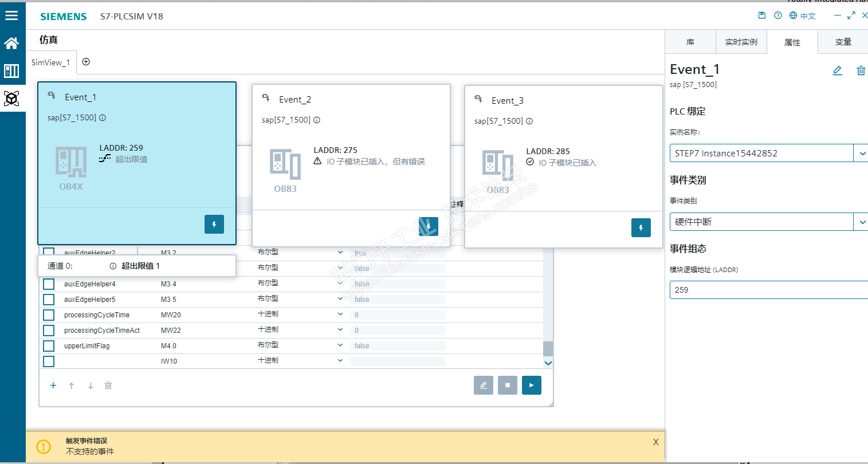Click the table scroll-down chevron
The image size is (868, 464).
(548, 363)
